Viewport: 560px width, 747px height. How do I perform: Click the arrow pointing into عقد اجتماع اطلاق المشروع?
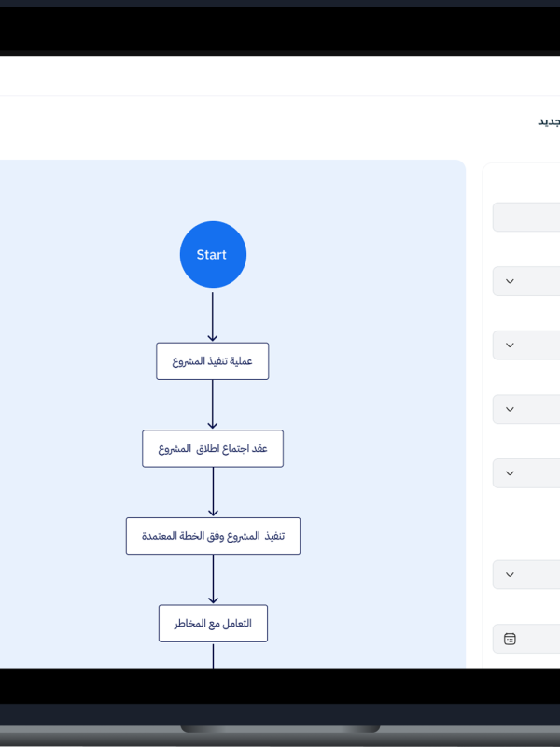coord(213,405)
